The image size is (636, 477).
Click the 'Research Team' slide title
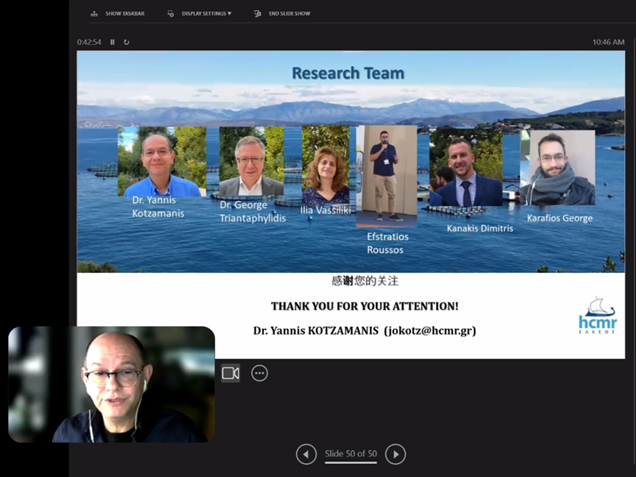pyautogui.click(x=348, y=73)
